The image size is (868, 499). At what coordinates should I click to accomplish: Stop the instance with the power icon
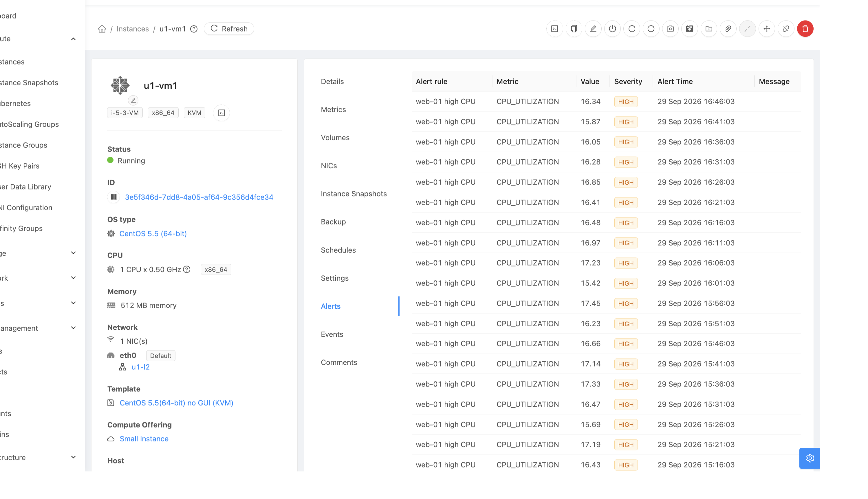click(612, 29)
